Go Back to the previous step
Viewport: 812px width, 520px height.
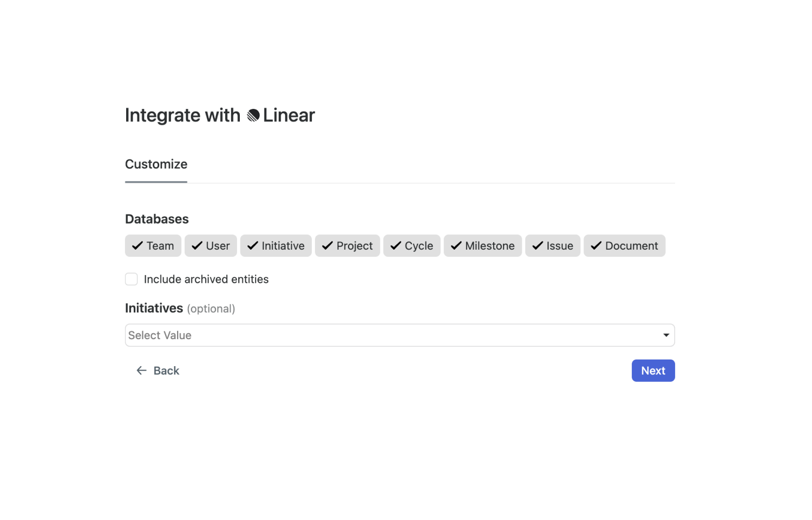coord(158,370)
